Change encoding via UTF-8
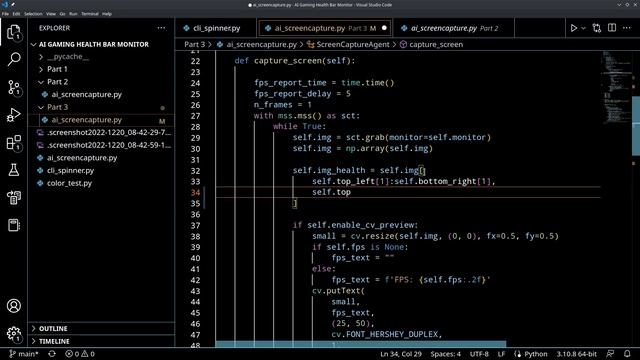This screenshot has height=360, width=640. click(479, 354)
